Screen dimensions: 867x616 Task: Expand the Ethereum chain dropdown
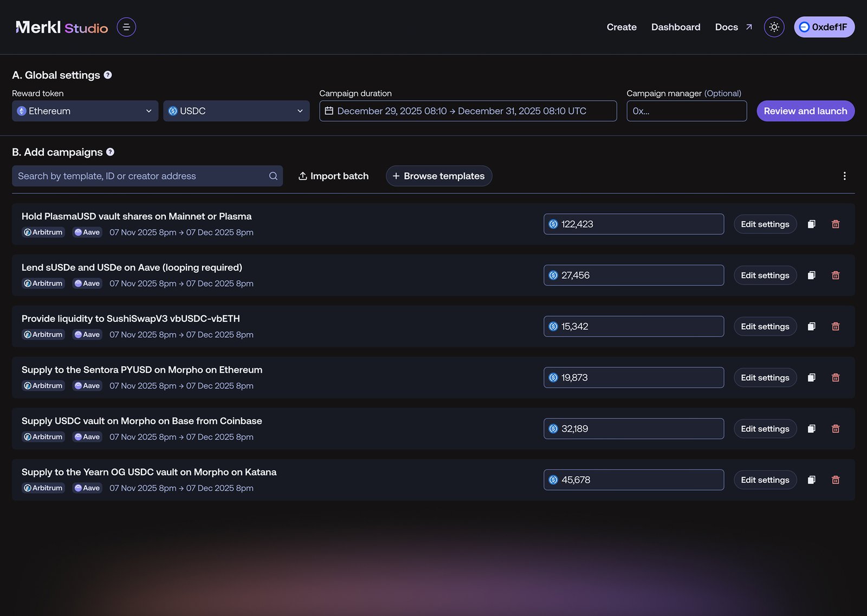[85, 111]
